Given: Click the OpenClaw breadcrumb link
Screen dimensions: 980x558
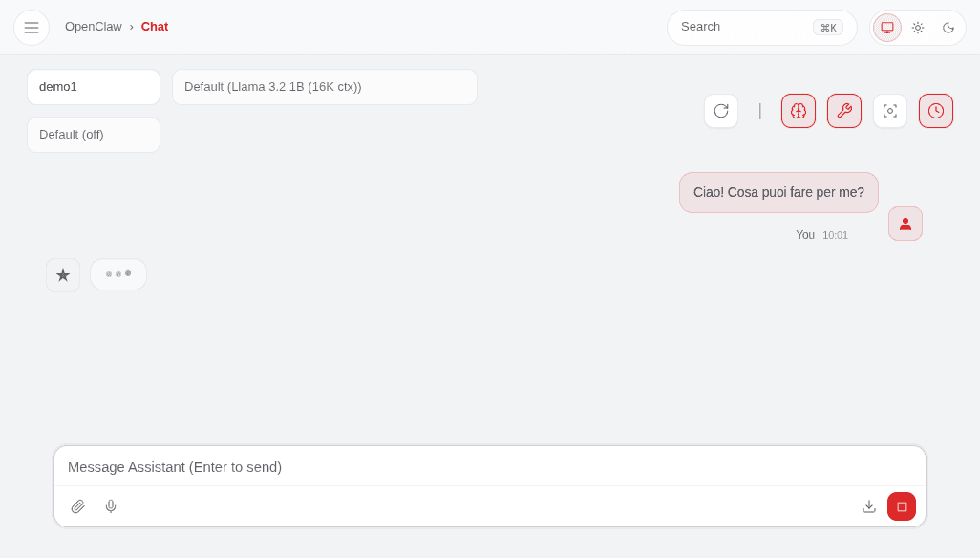Looking at the screenshot, I should 93,27.
